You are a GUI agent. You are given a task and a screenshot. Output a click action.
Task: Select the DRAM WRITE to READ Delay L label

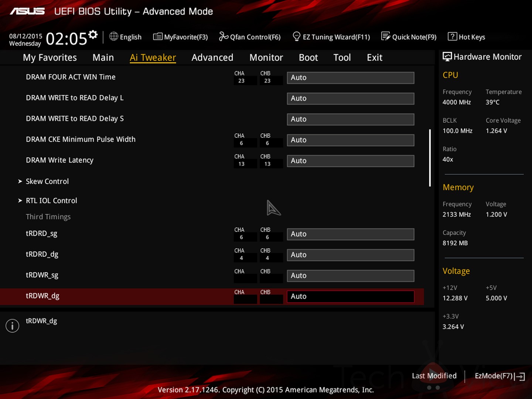75,98
